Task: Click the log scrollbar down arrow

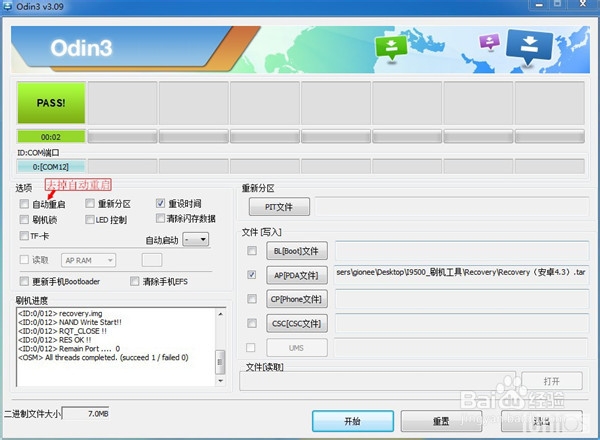Action: pyautogui.click(x=220, y=381)
